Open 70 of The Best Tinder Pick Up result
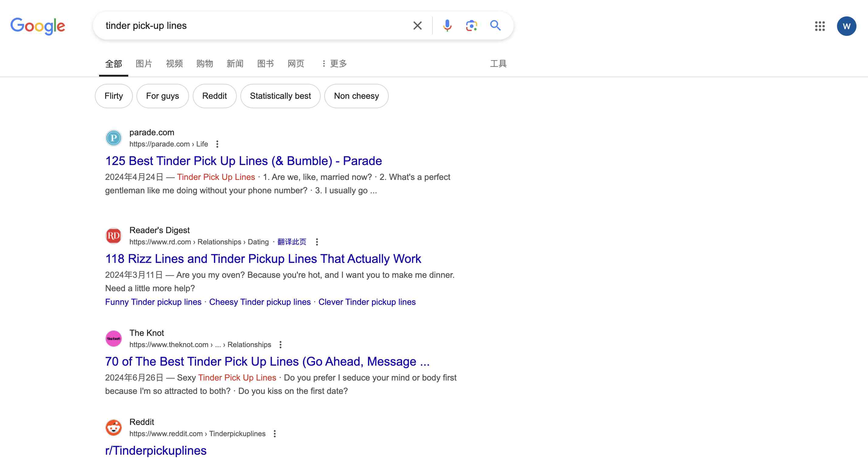The image size is (868, 462). (267, 362)
